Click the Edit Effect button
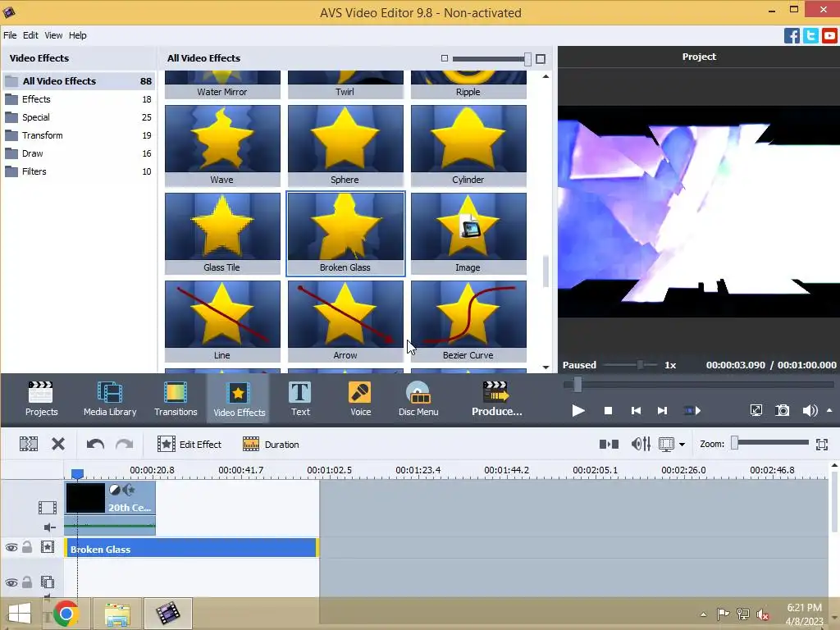 click(x=189, y=444)
